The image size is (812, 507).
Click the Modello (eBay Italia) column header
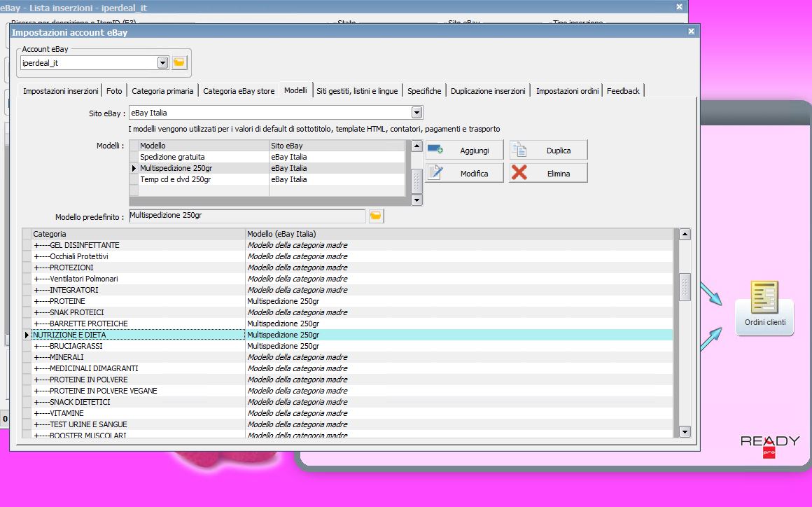click(459, 234)
